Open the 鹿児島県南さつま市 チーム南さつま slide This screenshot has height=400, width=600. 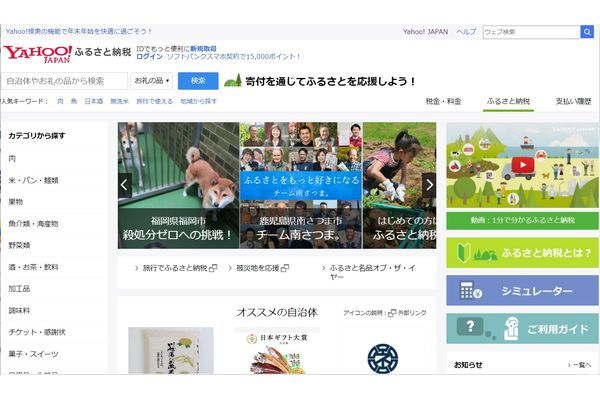301,185
